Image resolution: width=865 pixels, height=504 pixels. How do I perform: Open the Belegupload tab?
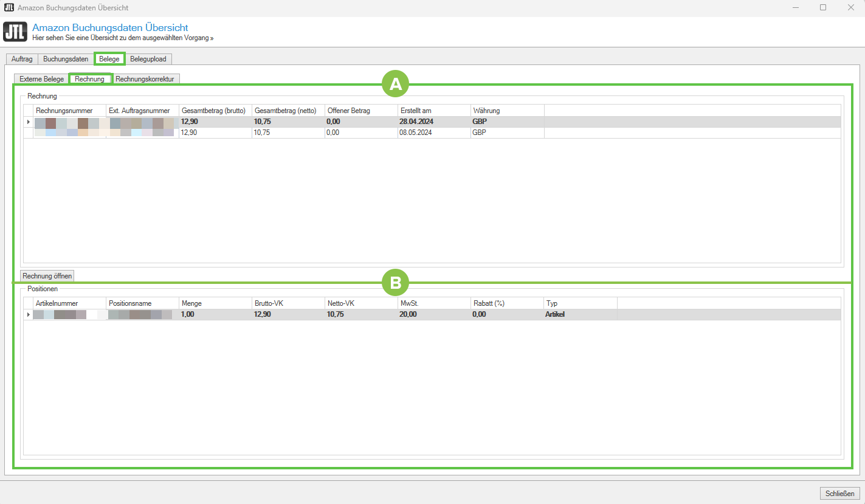click(148, 59)
